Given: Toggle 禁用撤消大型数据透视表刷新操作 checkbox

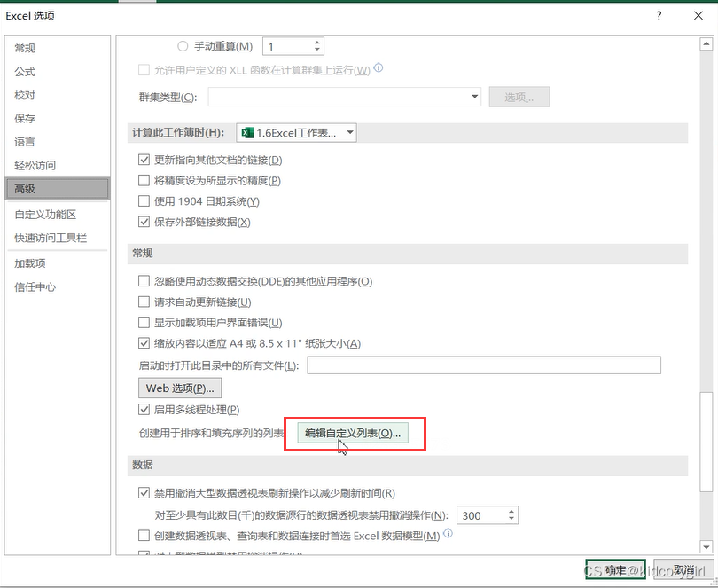Looking at the screenshot, I should tap(144, 493).
